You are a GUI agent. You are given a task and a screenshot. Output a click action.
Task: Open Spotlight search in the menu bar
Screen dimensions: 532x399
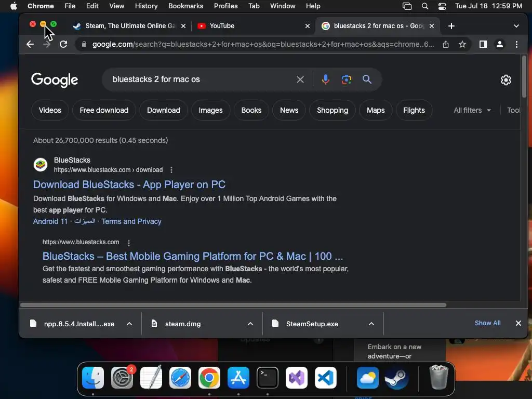coord(424,6)
